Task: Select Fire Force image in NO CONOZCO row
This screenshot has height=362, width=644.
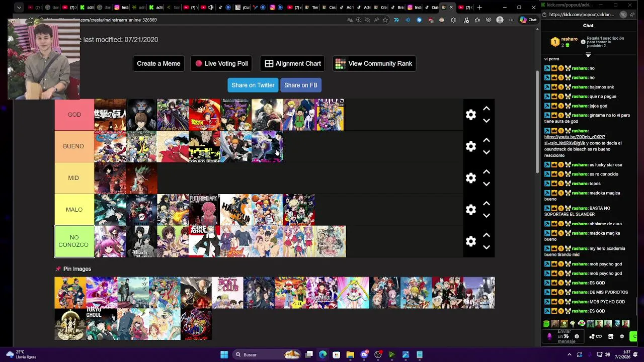Action: pos(204,241)
